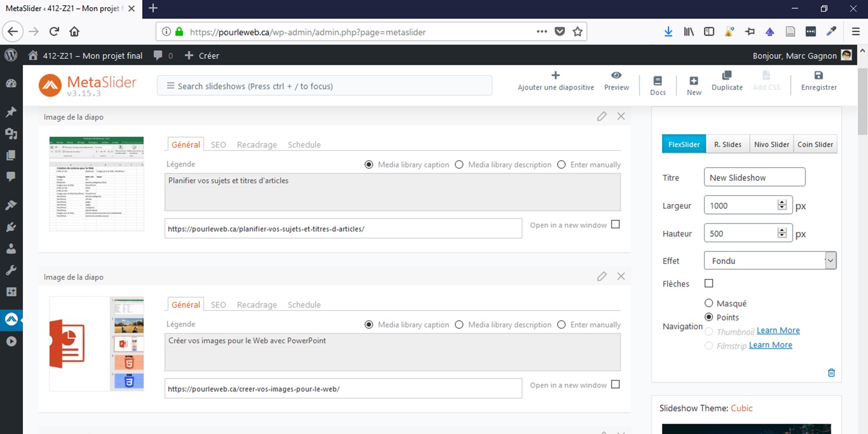
Task: Click the Enregistrer save icon
Action: tap(819, 75)
